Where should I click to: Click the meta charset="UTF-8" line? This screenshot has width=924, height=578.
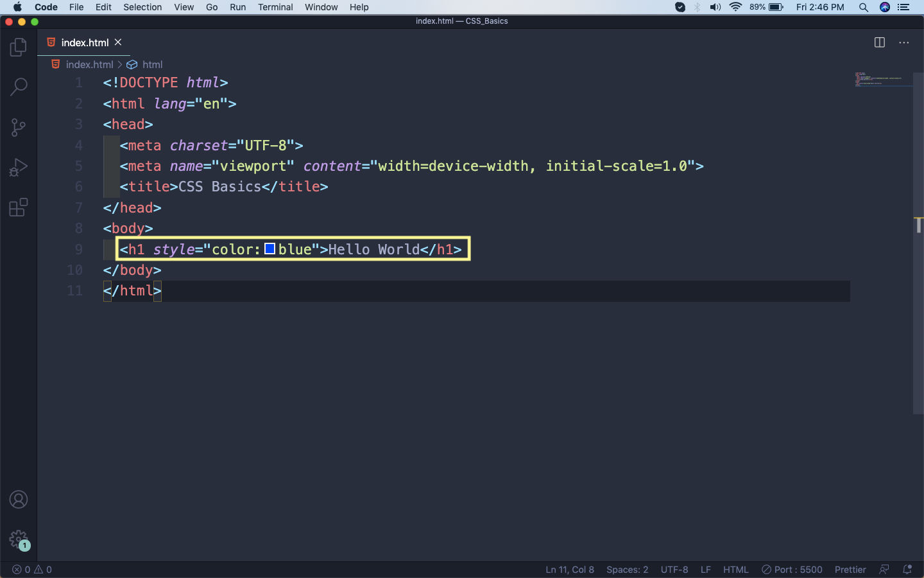(x=211, y=145)
